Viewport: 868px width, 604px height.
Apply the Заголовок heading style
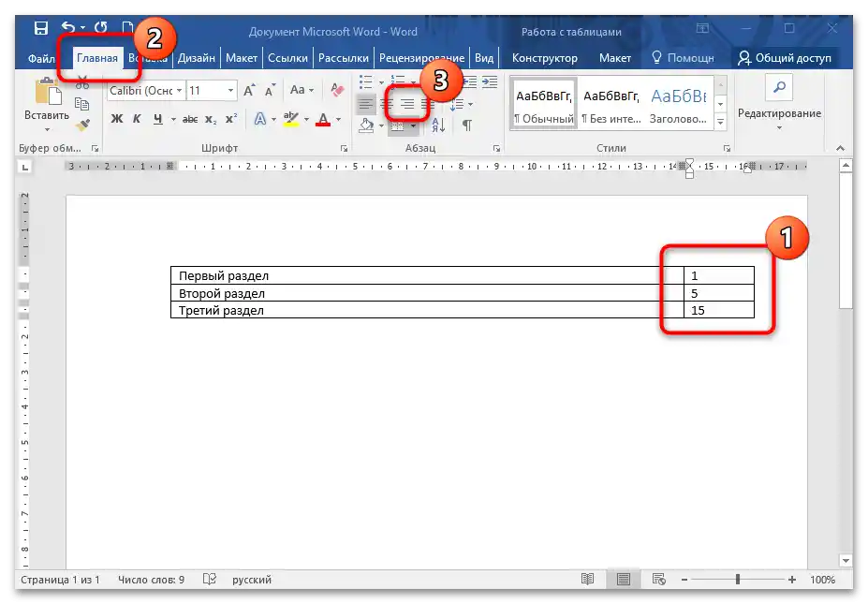(x=678, y=104)
